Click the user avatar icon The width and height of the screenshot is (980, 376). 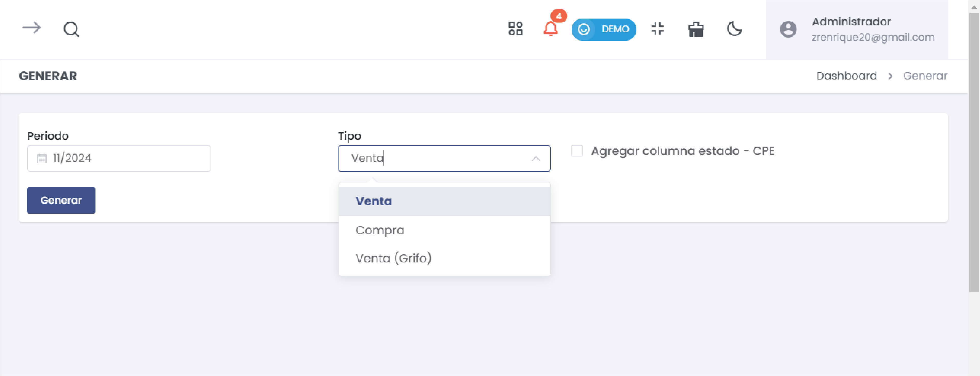[788, 29]
